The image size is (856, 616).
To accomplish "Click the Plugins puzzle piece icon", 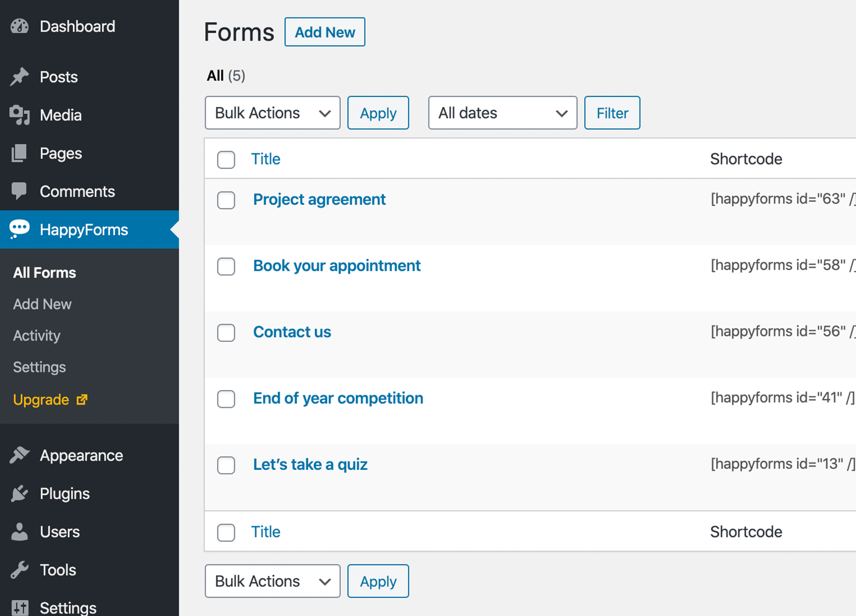I will [19, 494].
